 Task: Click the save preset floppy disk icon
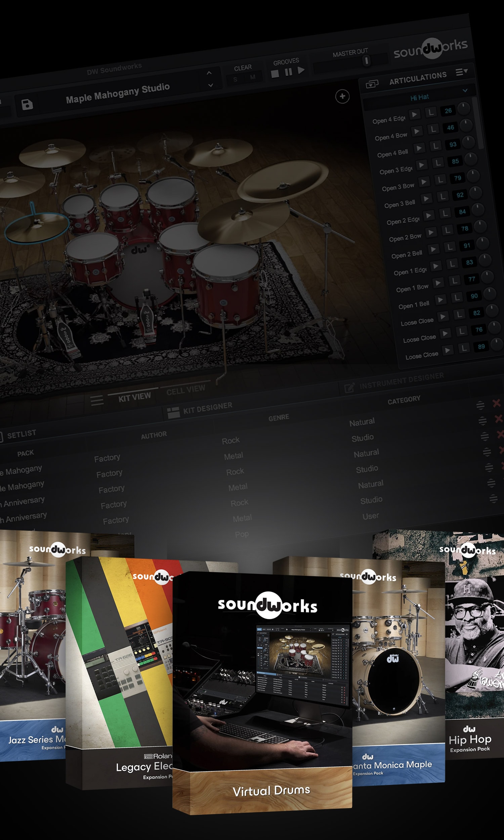tap(27, 104)
